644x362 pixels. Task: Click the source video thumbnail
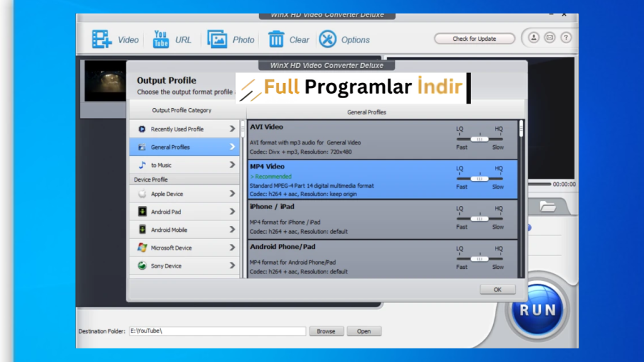(105, 81)
